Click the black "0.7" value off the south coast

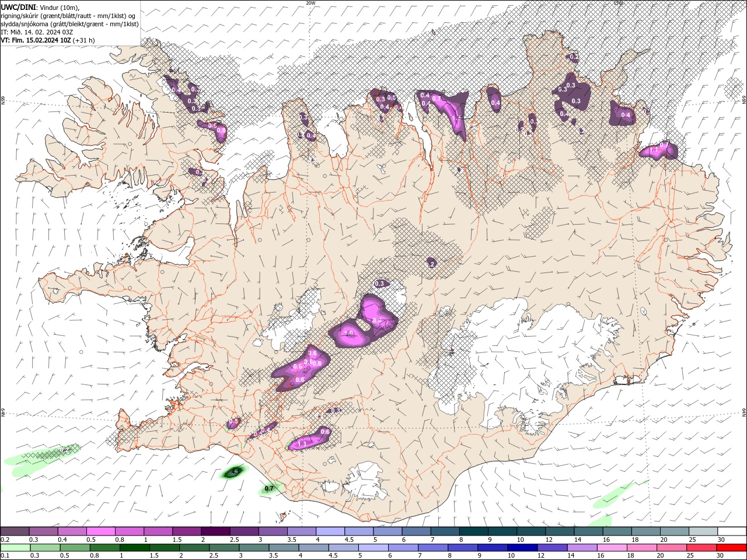coord(269,488)
